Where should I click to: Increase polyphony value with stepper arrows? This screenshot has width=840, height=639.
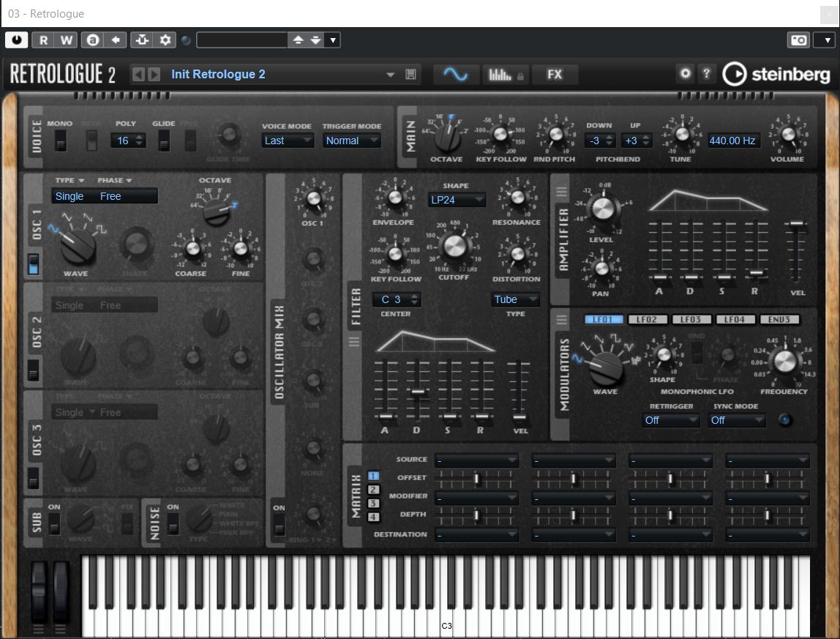click(x=140, y=137)
